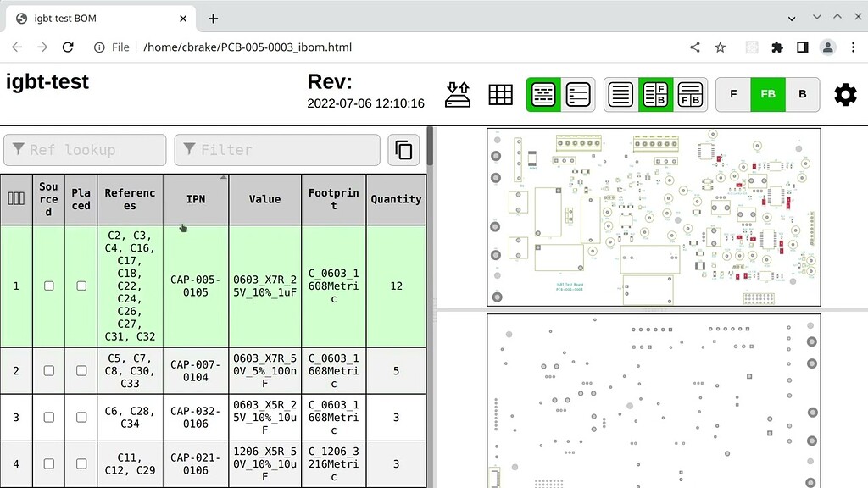
Task: Click the save/load settings icon
Action: pyautogui.click(x=458, y=94)
